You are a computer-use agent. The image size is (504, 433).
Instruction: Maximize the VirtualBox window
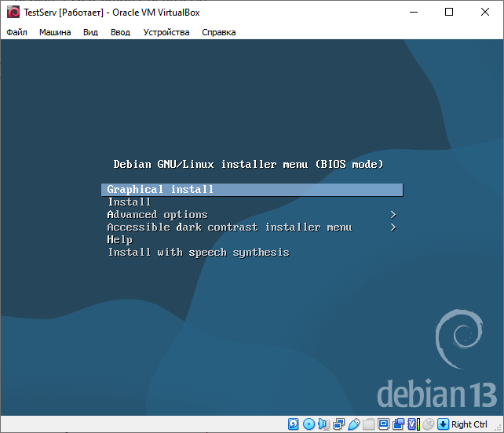tap(449, 13)
